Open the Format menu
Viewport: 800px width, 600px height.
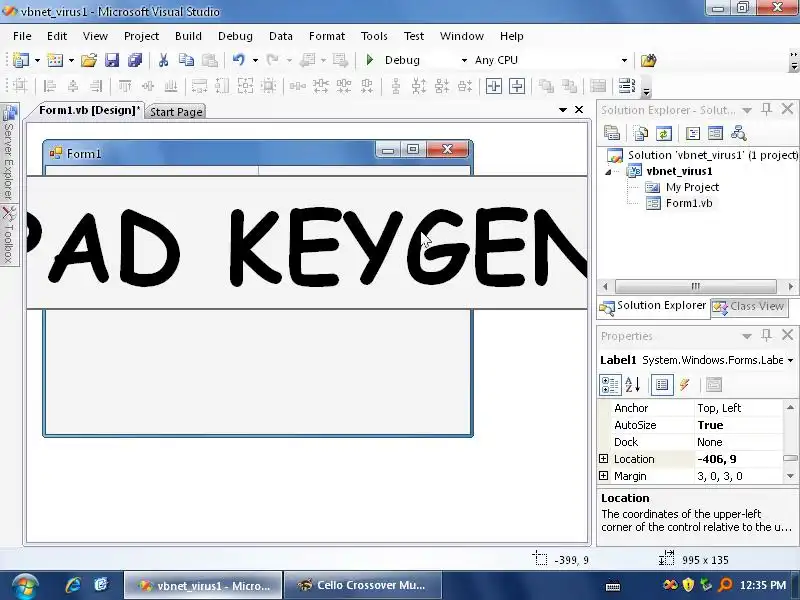[327, 36]
